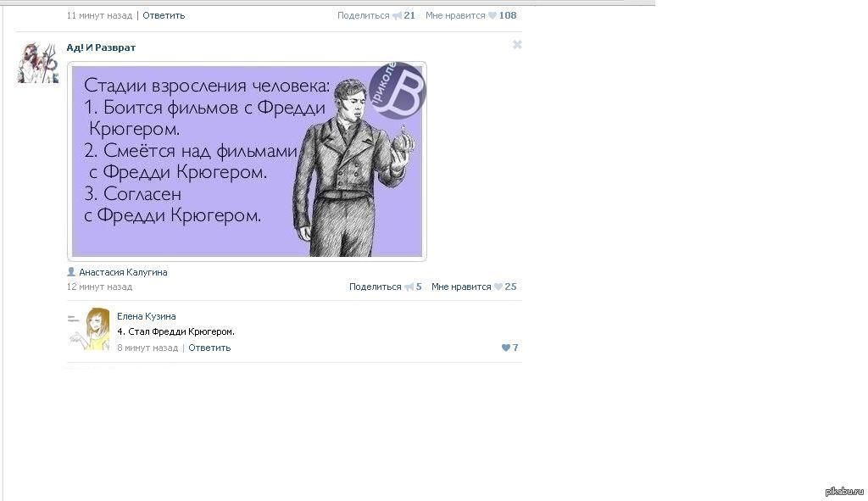
Task: Click the 12 минут назад timestamp
Action: tap(100, 287)
